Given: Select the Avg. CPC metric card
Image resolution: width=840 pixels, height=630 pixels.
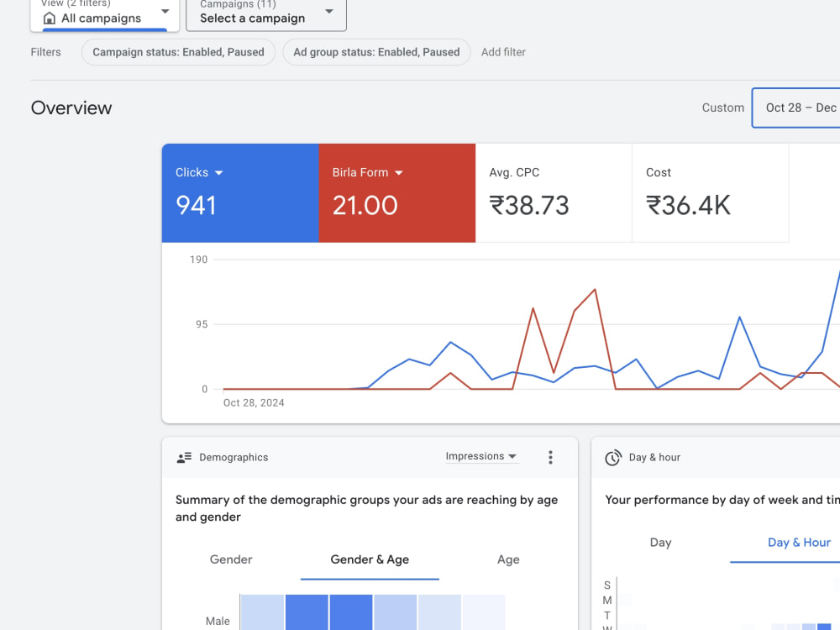Looking at the screenshot, I should click(554, 193).
